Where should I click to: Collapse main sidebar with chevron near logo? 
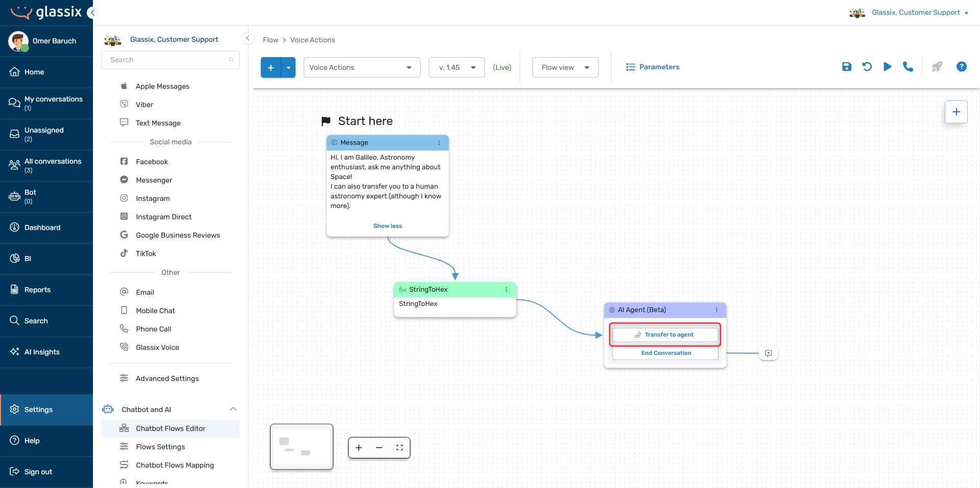91,12
